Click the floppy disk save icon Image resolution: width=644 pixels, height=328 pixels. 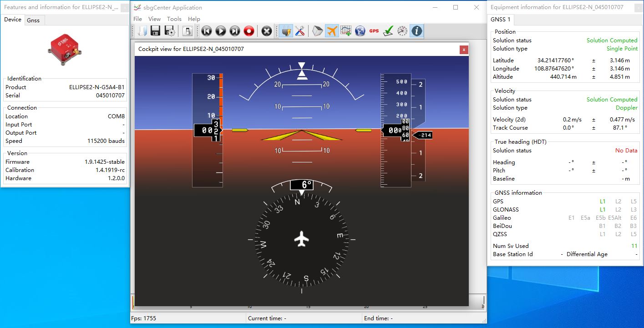click(156, 31)
